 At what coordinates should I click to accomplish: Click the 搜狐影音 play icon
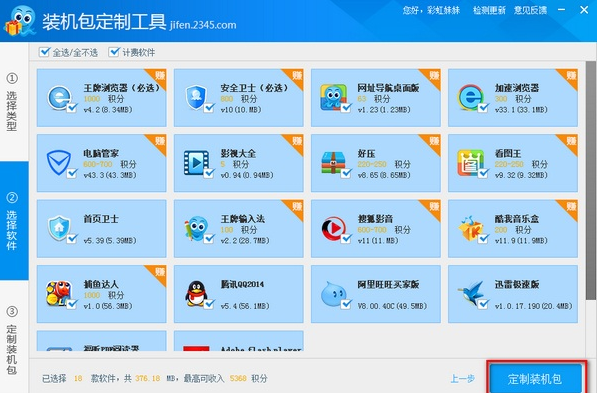pyautogui.click(x=333, y=229)
